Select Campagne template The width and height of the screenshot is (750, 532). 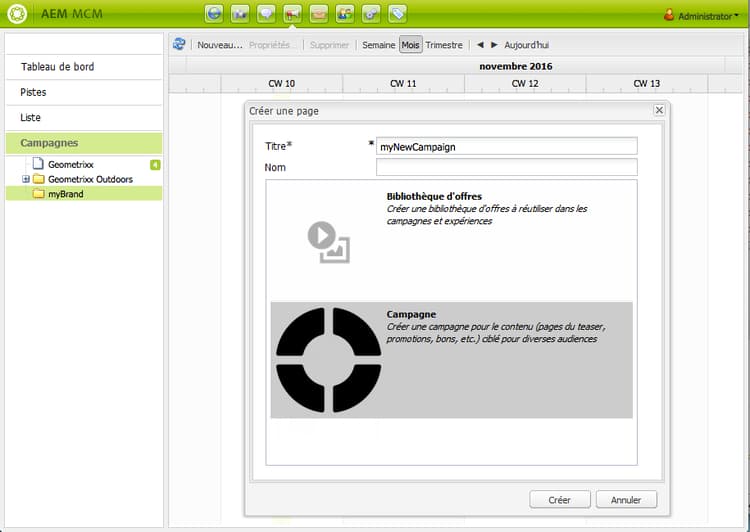click(452, 360)
